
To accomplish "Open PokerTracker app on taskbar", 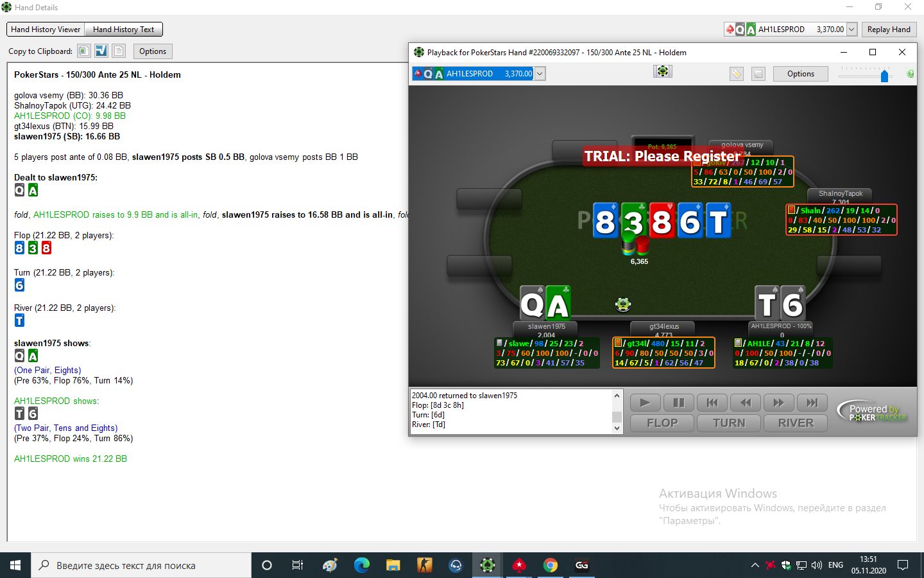I will (x=488, y=565).
